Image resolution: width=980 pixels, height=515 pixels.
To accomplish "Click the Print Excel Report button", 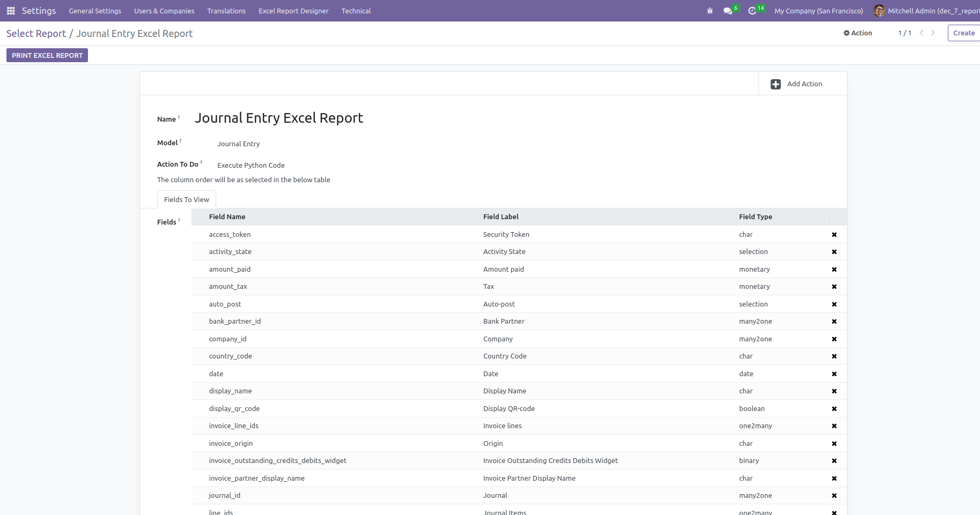I will click(47, 55).
